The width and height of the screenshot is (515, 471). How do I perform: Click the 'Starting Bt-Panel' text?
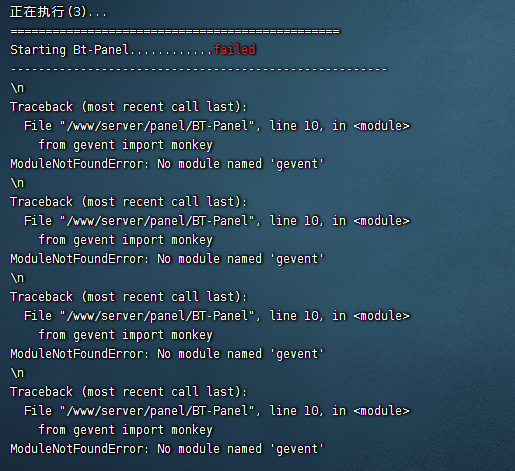coord(69,50)
